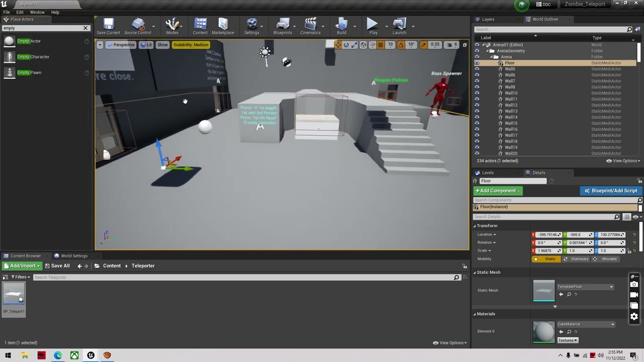This screenshot has width=644, height=362.
Task: Set mobility to Movable
Action: pyautogui.click(x=605, y=259)
